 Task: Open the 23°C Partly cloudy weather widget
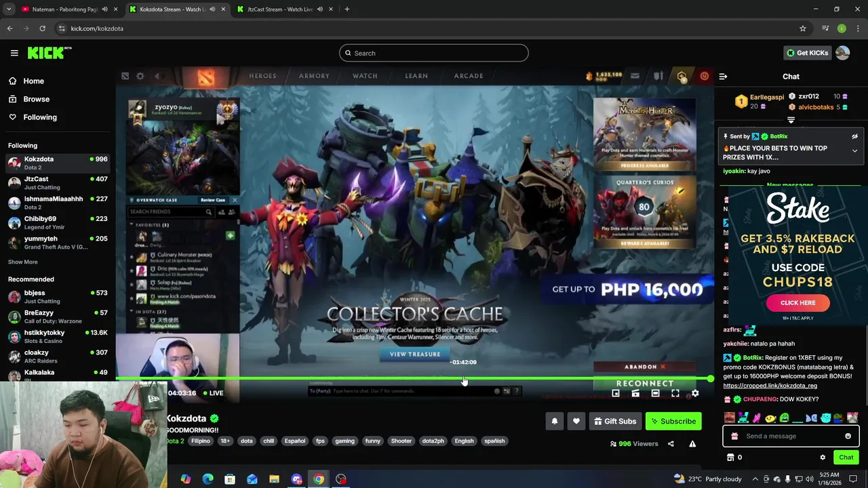click(x=707, y=479)
